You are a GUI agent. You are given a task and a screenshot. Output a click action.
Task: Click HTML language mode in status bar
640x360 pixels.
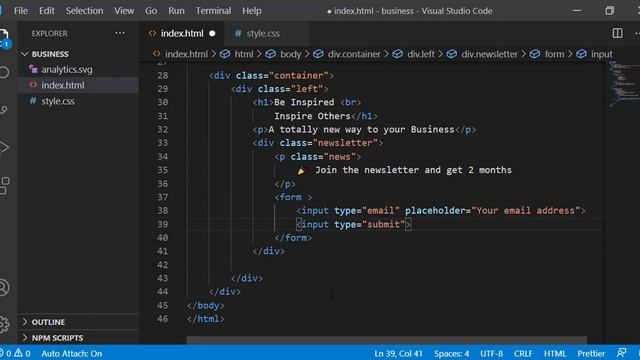(555, 353)
